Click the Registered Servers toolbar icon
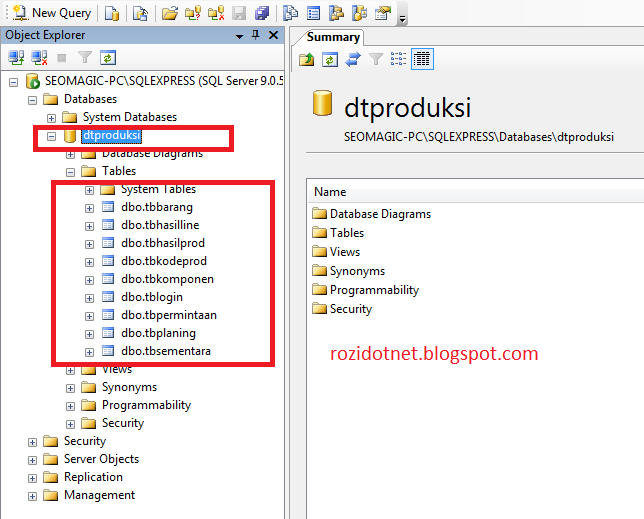The image size is (644, 519). (290, 13)
